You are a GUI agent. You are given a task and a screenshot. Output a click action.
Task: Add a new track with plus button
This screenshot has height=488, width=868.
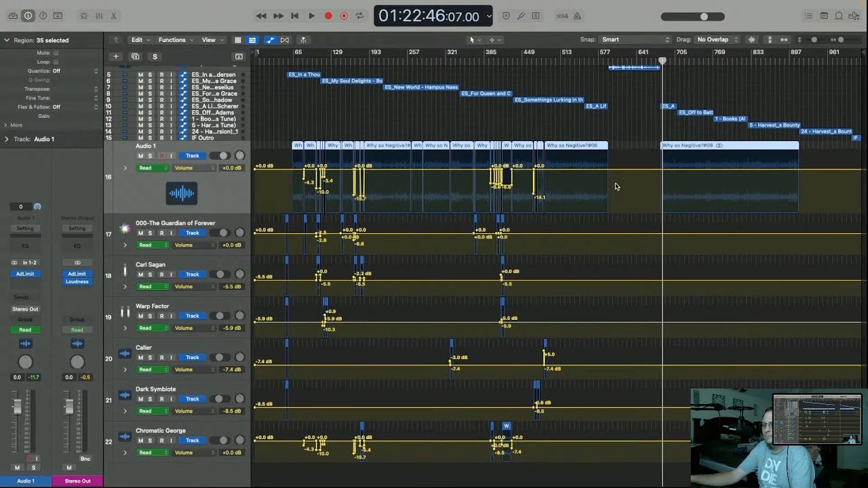116,57
